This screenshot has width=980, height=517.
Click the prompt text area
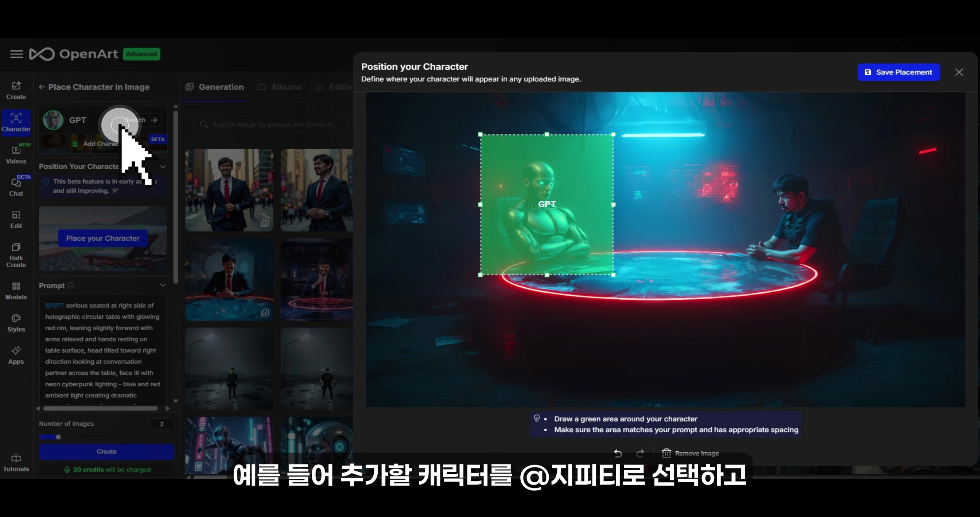103,350
